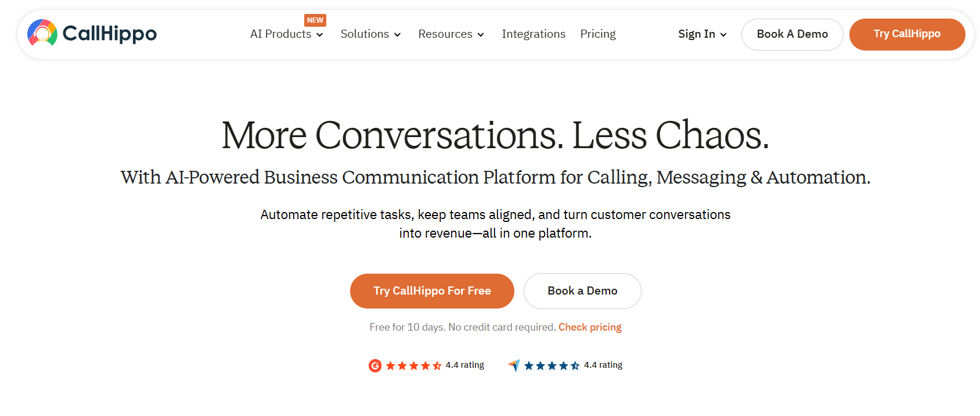Click the CallHippo wordmark text
This screenshot has height=416, width=980.
coord(110,34)
